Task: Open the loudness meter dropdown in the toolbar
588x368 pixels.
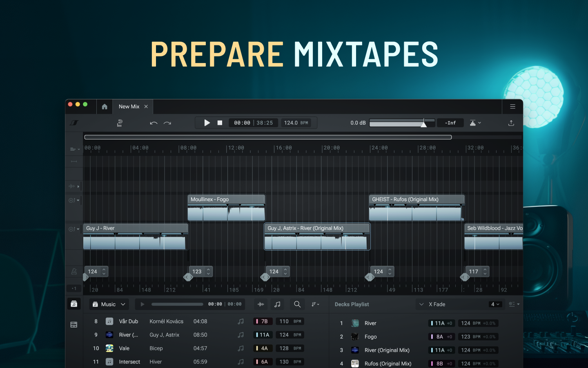Action: [x=475, y=123]
